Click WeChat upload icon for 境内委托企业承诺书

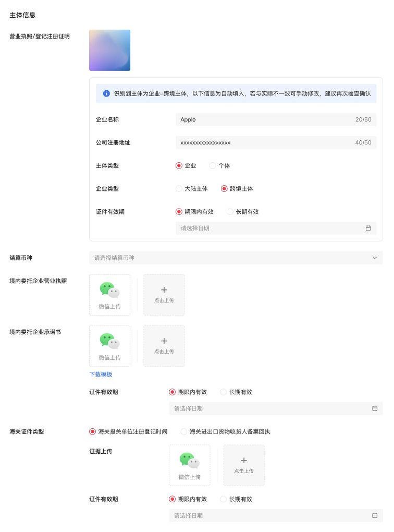(109, 346)
